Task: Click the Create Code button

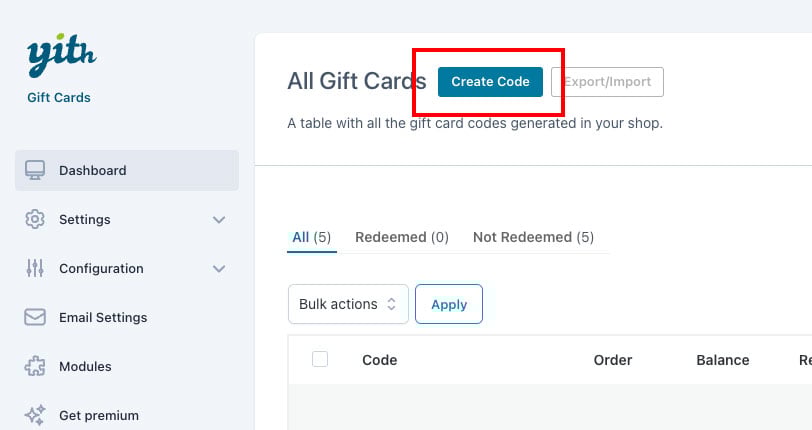Action: tap(490, 82)
